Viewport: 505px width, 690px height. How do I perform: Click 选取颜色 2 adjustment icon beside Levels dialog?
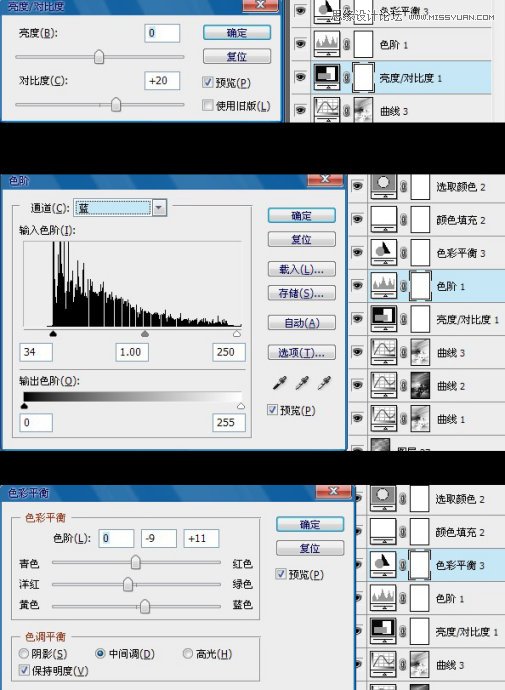[384, 187]
